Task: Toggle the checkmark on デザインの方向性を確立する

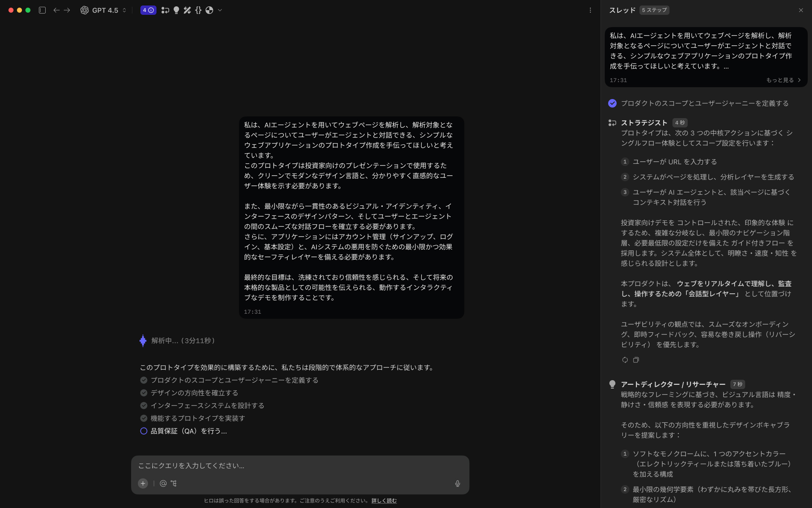Action: click(x=143, y=393)
